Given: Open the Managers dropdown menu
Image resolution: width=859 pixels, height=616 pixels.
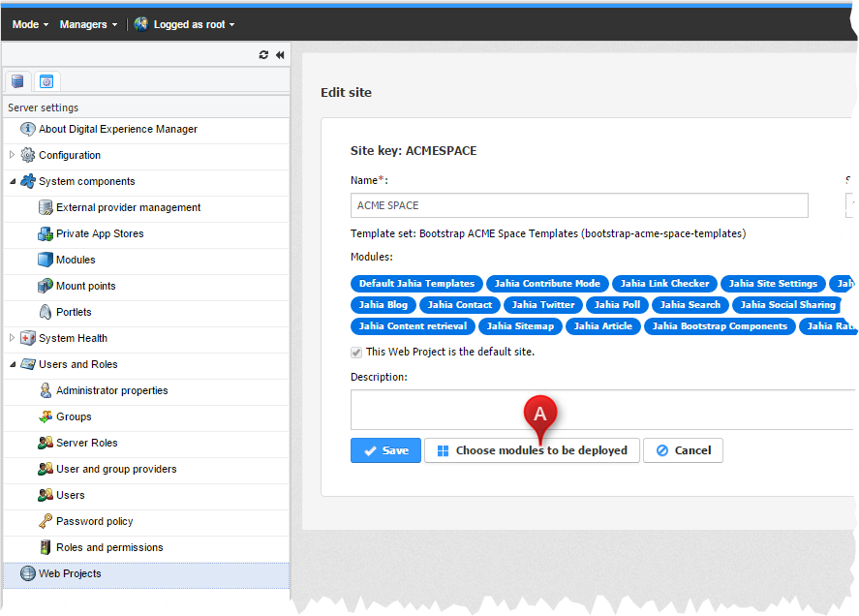Looking at the screenshot, I should pyautogui.click(x=88, y=24).
